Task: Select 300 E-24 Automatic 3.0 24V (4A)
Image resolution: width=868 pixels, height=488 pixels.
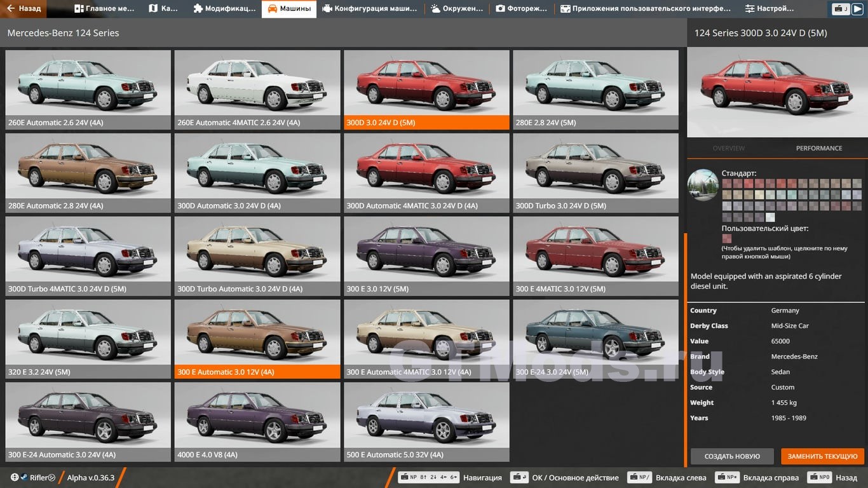Action: click(88, 422)
